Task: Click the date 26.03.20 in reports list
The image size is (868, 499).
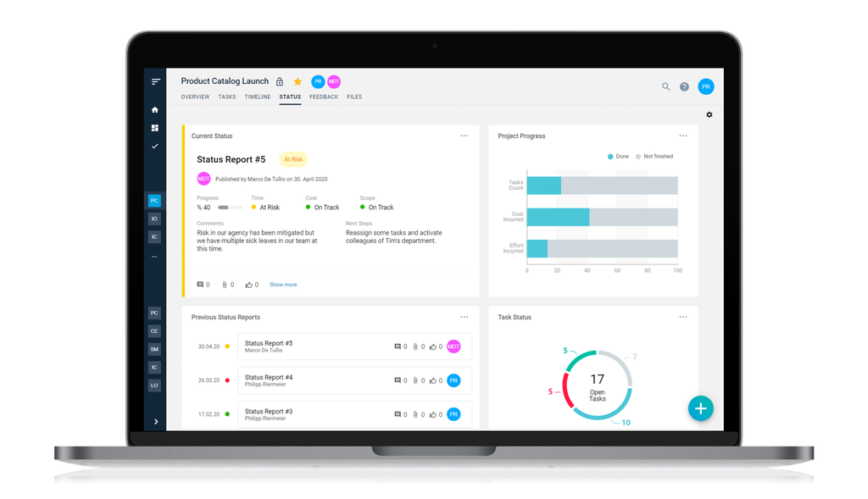Action: (x=209, y=380)
